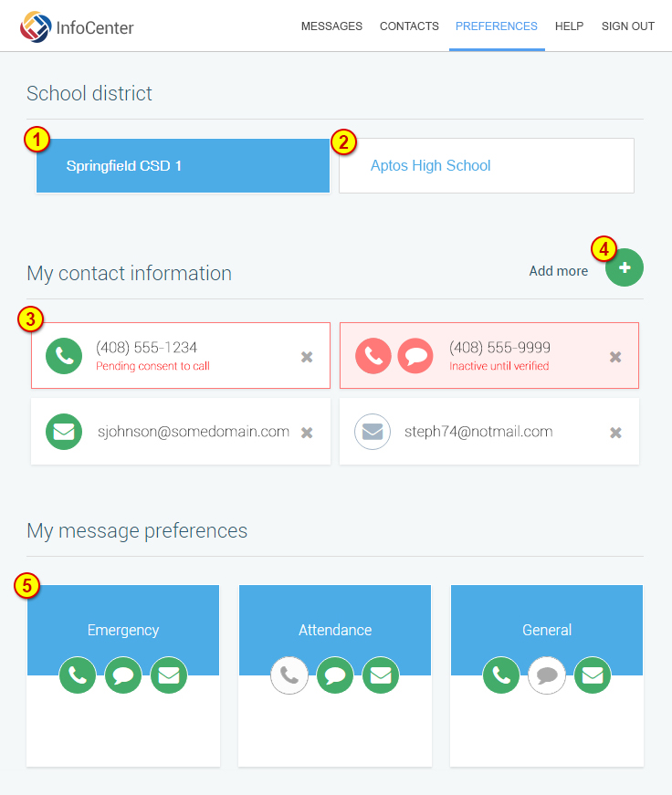Click the green email icon for sjohnson@somedomain.com
The image size is (672, 795).
click(64, 432)
